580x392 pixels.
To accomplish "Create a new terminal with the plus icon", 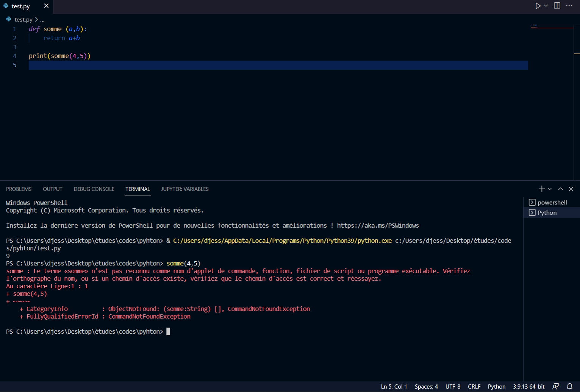I will pyautogui.click(x=541, y=189).
